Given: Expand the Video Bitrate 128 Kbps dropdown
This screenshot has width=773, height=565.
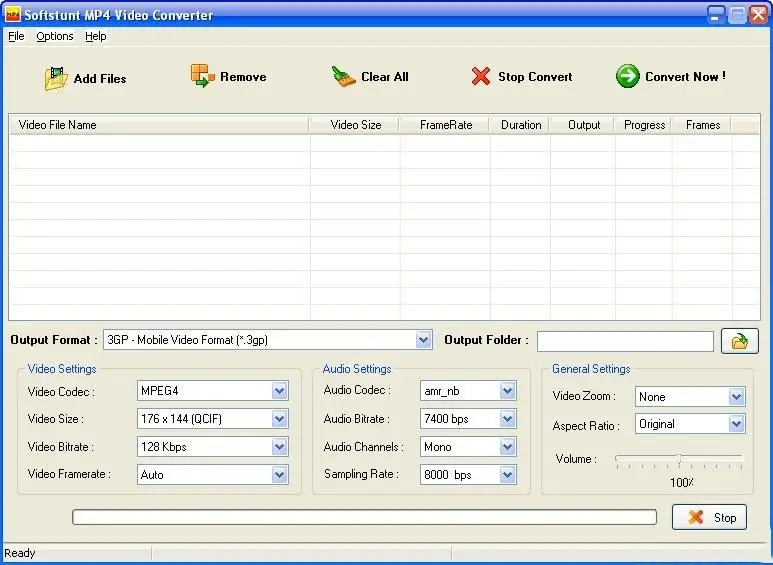Looking at the screenshot, I should (x=280, y=447).
